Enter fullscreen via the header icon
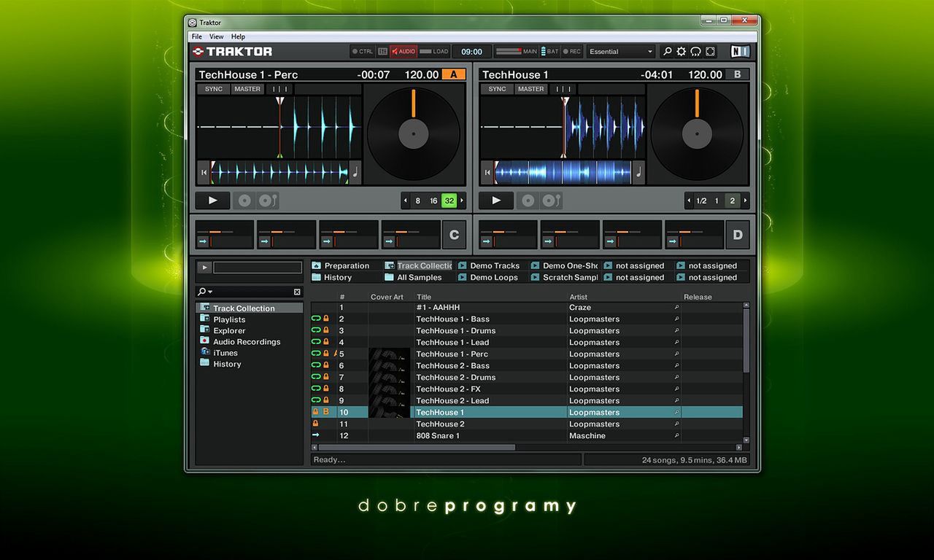934x560 pixels. pyautogui.click(x=710, y=52)
